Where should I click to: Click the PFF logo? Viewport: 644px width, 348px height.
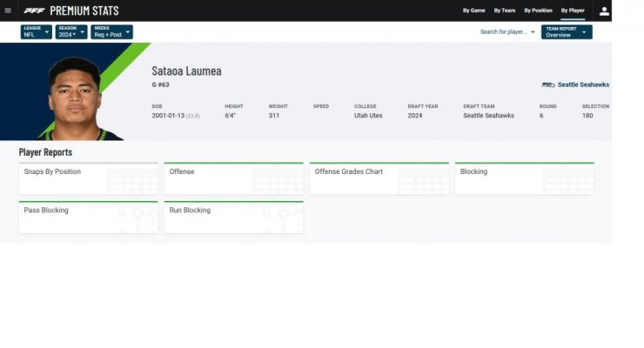(34, 10)
